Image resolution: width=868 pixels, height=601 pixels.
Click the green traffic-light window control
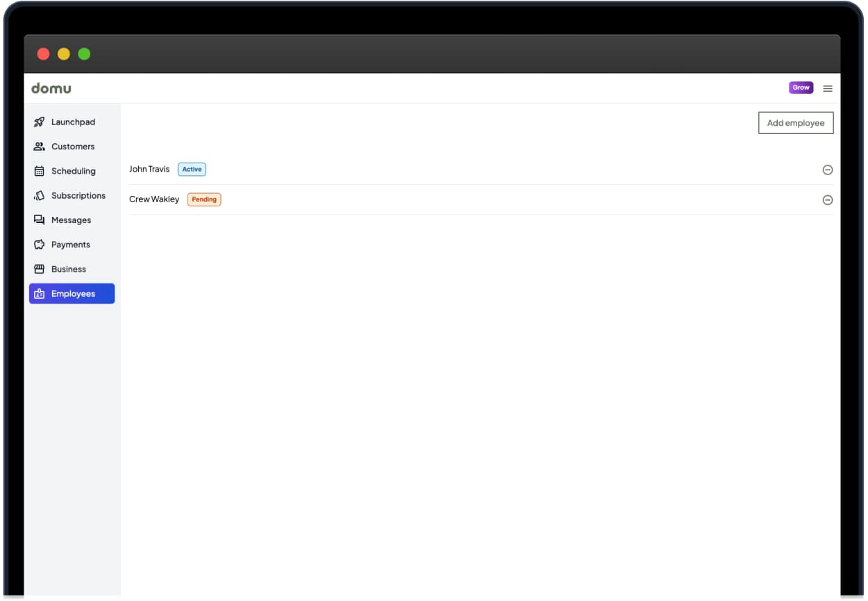point(84,53)
